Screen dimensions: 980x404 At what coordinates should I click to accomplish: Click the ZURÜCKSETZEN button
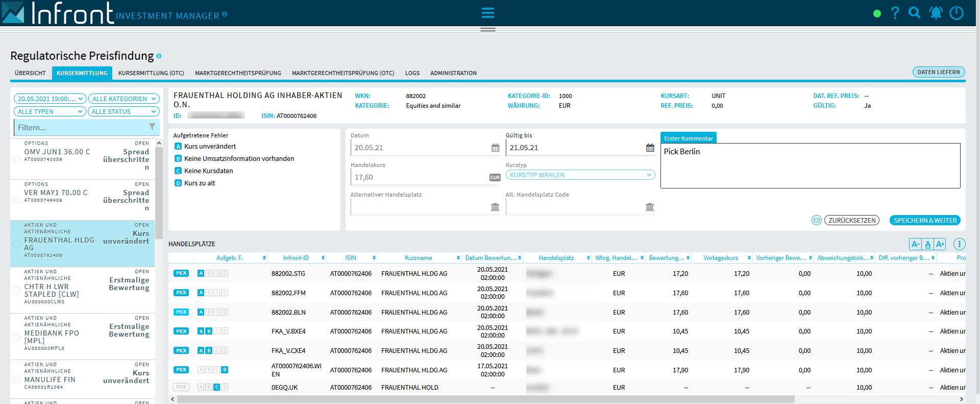point(852,220)
